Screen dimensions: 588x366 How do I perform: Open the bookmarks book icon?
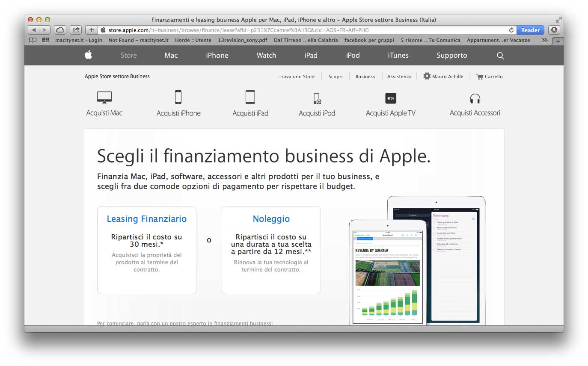pos(33,40)
